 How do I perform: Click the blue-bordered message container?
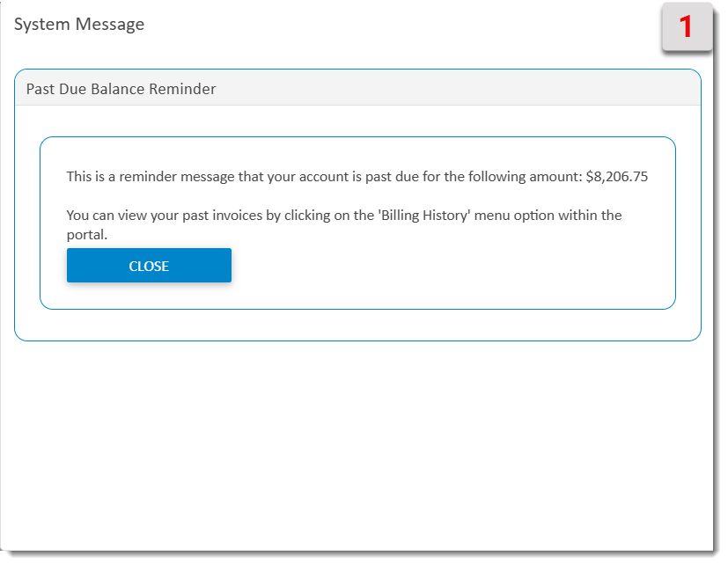(358, 220)
